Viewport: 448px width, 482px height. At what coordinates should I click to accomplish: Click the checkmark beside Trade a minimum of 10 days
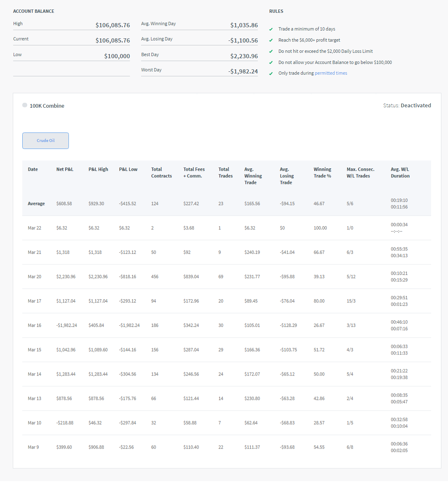tap(271, 29)
